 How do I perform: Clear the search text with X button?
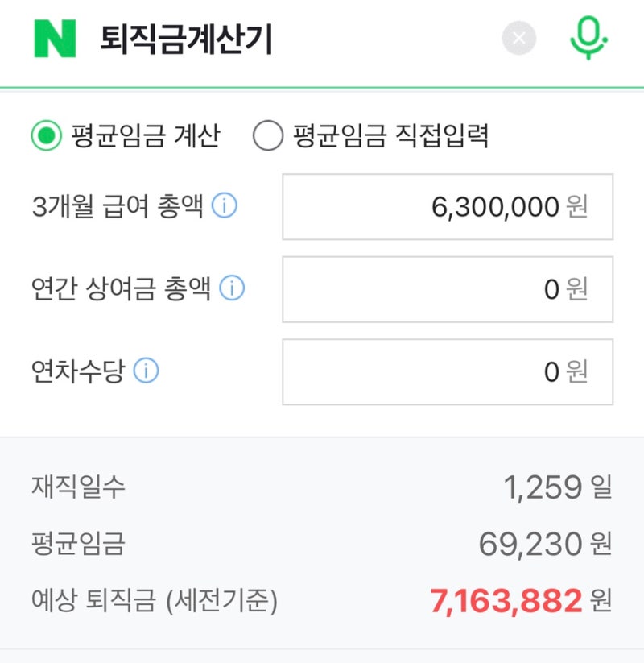point(519,38)
